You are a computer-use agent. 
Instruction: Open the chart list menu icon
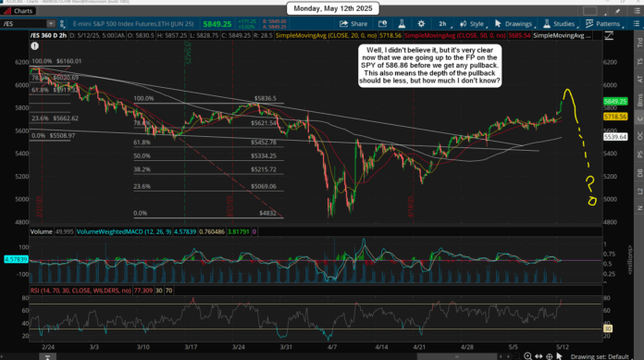pyautogui.click(x=637, y=24)
